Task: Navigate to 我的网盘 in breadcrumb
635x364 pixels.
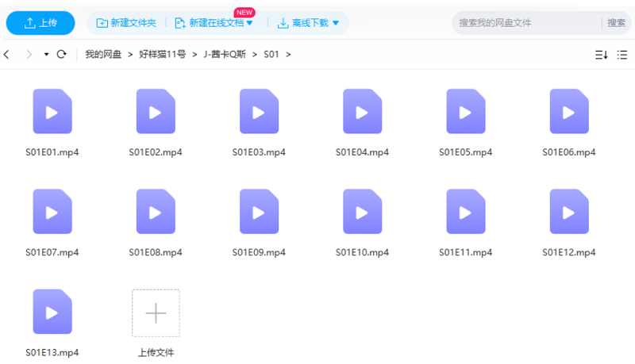Action: pyautogui.click(x=103, y=55)
